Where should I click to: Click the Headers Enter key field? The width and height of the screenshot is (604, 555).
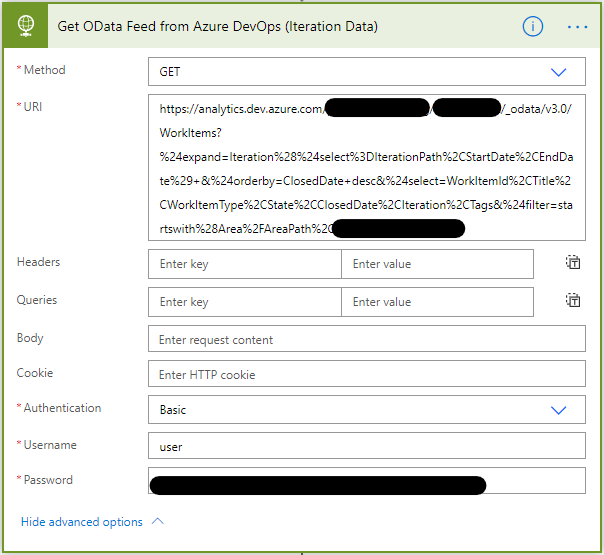tap(245, 264)
